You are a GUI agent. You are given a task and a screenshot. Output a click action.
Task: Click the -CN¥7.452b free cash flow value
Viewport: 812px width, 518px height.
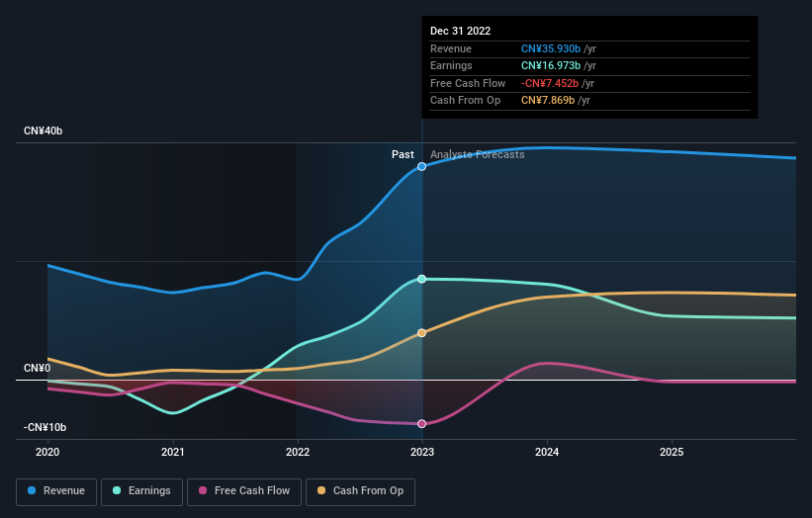pos(550,83)
